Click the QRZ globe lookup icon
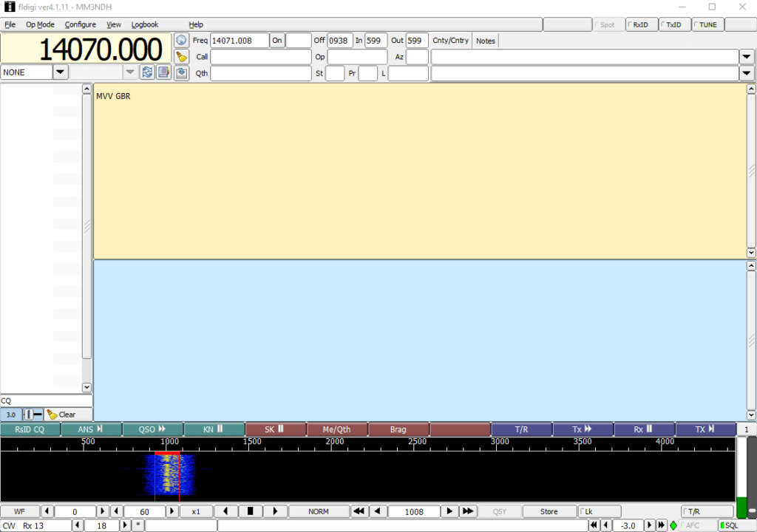 pos(181,41)
